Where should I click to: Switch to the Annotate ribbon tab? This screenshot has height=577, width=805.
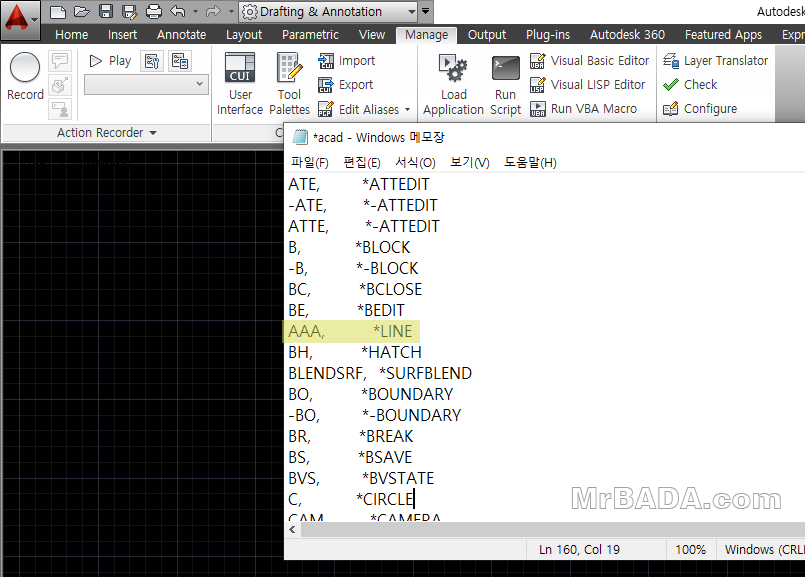pyautogui.click(x=181, y=35)
